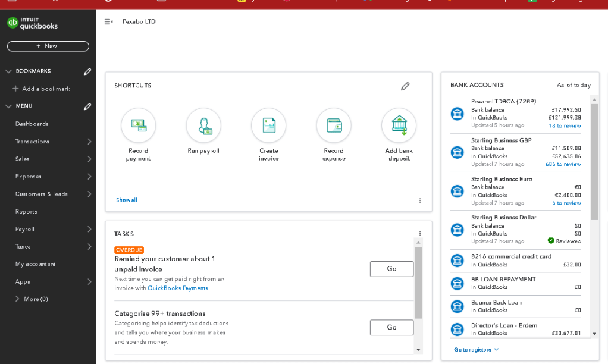Click the Intuit QuickBooks logo
608x364 pixels.
click(33, 23)
